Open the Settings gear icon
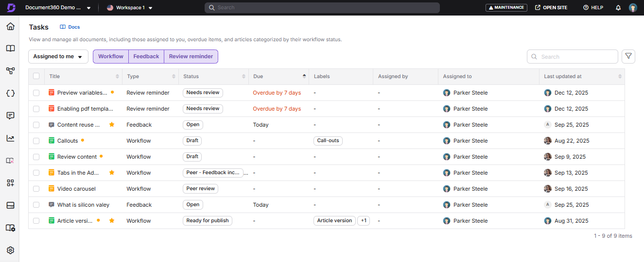Screen dimensions: 644x262 [10, 250]
